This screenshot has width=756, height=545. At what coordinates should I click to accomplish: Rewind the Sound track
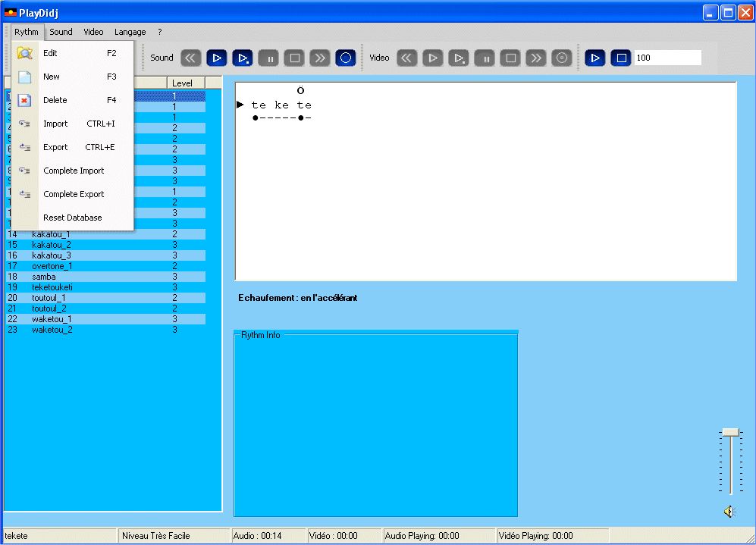click(x=191, y=58)
